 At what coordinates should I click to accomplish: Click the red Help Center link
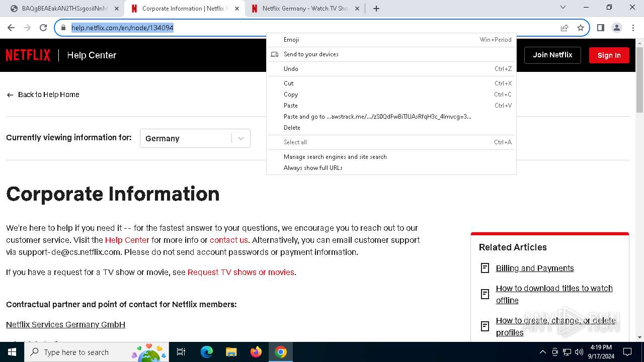[127, 240]
